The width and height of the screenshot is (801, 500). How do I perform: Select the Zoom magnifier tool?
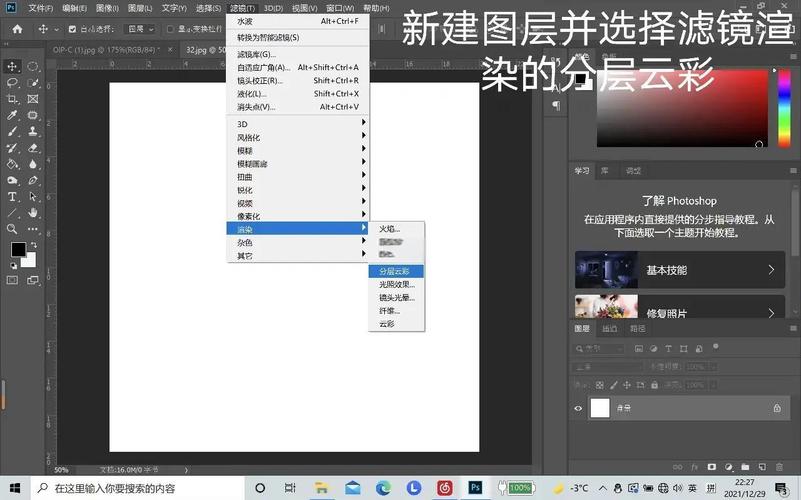(x=12, y=229)
